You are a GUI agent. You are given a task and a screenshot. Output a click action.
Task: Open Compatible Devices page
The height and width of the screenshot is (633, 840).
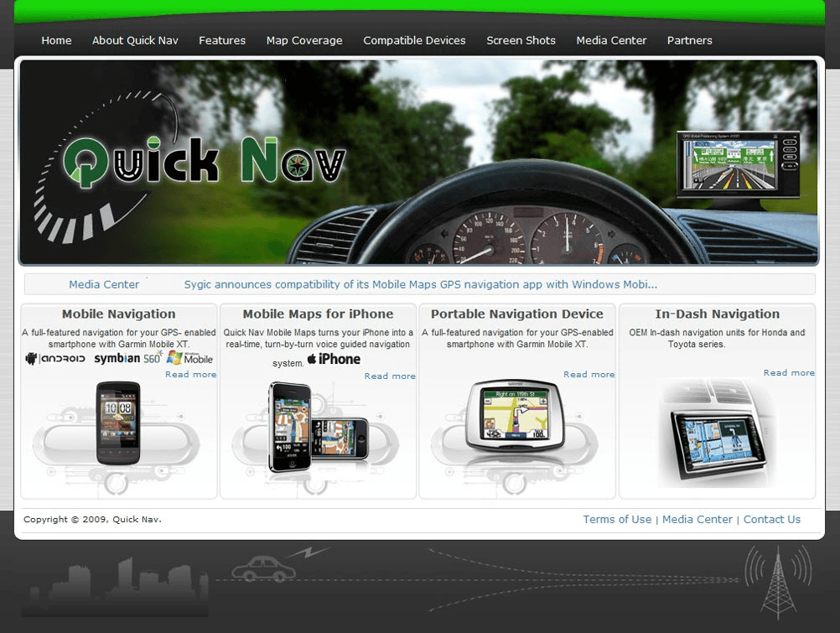coord(414,41)
